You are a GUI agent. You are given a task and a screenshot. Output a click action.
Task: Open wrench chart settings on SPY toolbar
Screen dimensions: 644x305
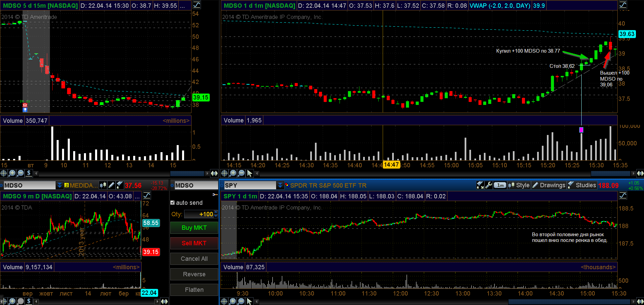(489, 185)
